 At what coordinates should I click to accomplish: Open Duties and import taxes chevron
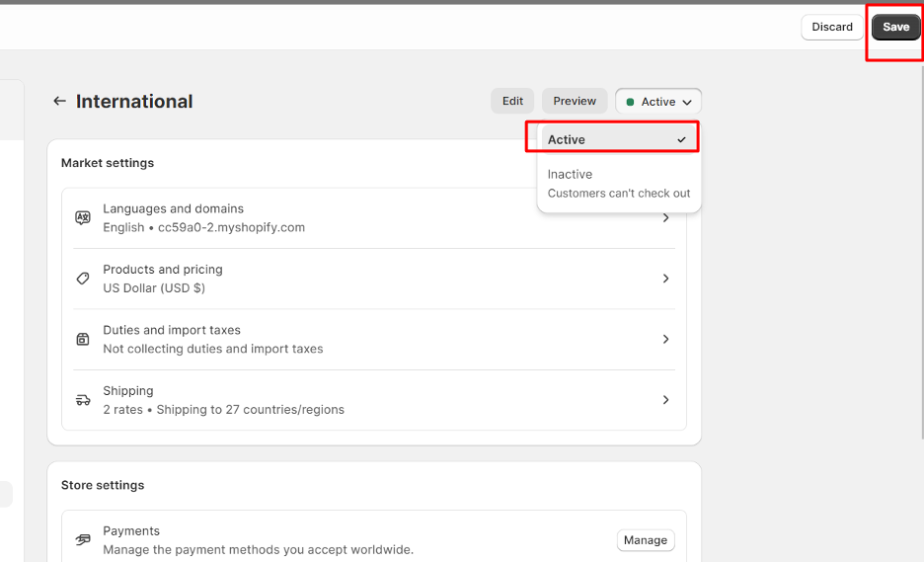666,339
